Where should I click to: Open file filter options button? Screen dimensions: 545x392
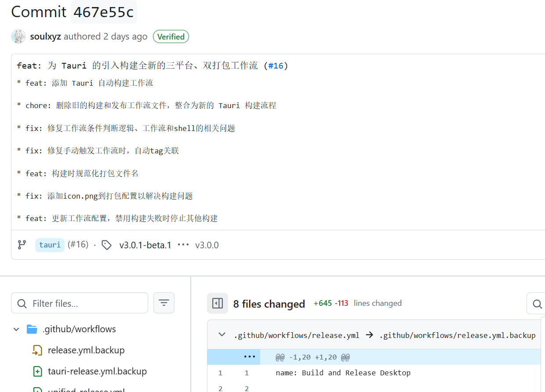[164, 303]
